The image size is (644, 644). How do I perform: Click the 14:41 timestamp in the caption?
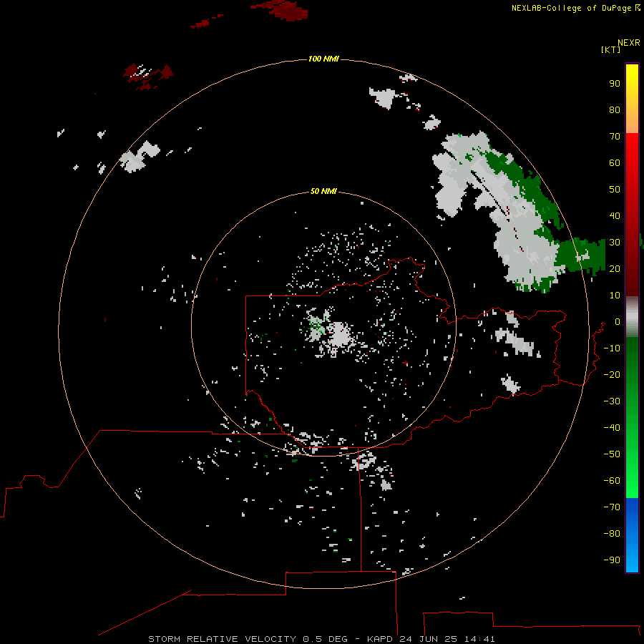click(479, 639)
